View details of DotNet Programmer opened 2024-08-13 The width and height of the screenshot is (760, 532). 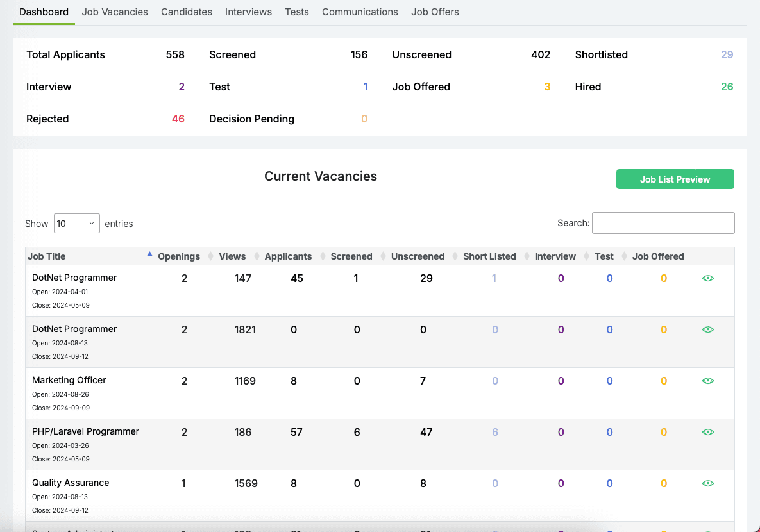click(x=707, y=329)
